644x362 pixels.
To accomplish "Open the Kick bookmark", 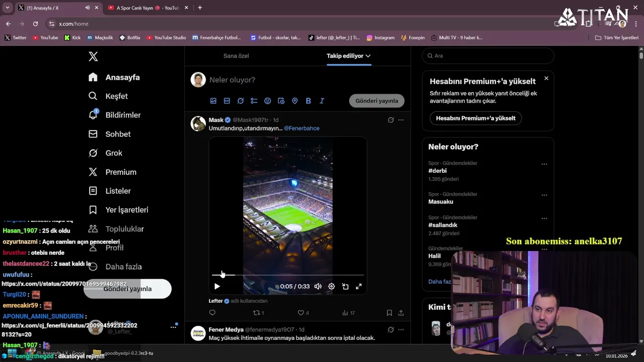I will coord(72,38).
